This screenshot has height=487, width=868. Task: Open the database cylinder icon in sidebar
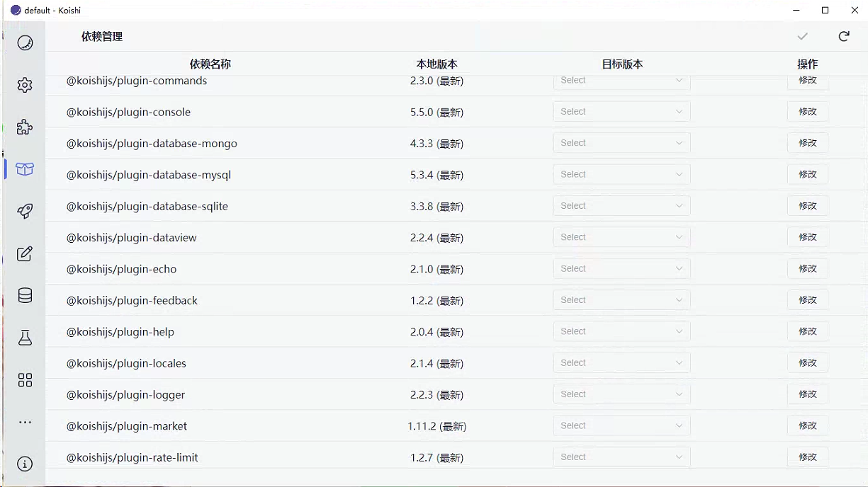pyautogui.click(x=25, y=295)
